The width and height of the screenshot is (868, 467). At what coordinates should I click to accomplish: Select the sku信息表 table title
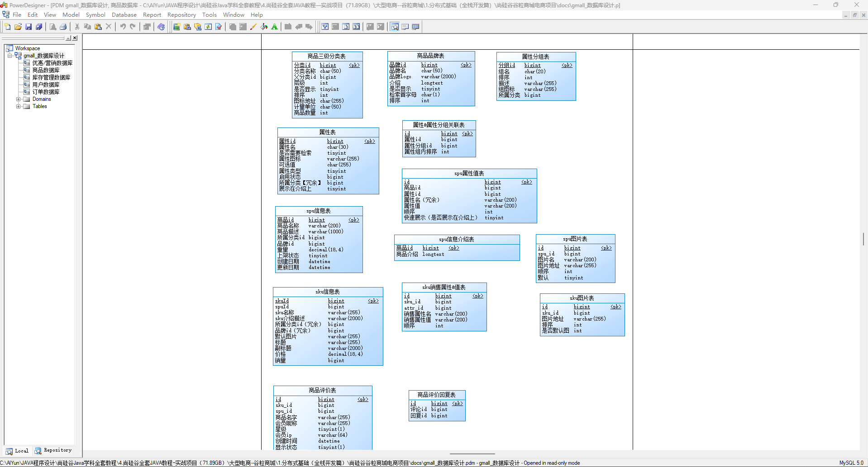point(328,292)
